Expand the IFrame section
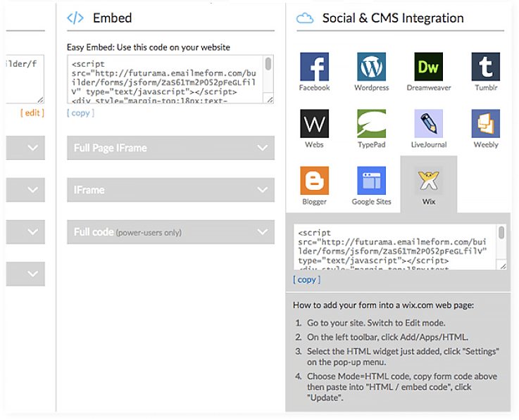 tap(170, 190)
